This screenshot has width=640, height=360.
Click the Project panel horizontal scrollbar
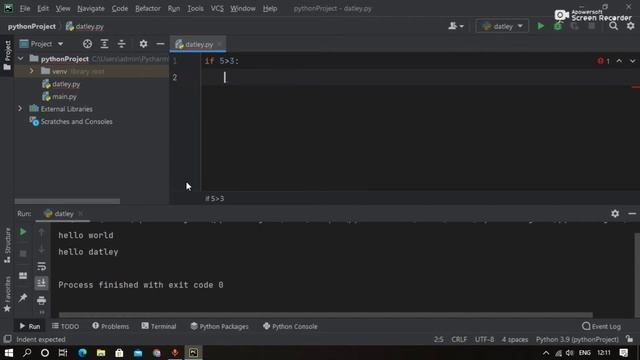67,201
